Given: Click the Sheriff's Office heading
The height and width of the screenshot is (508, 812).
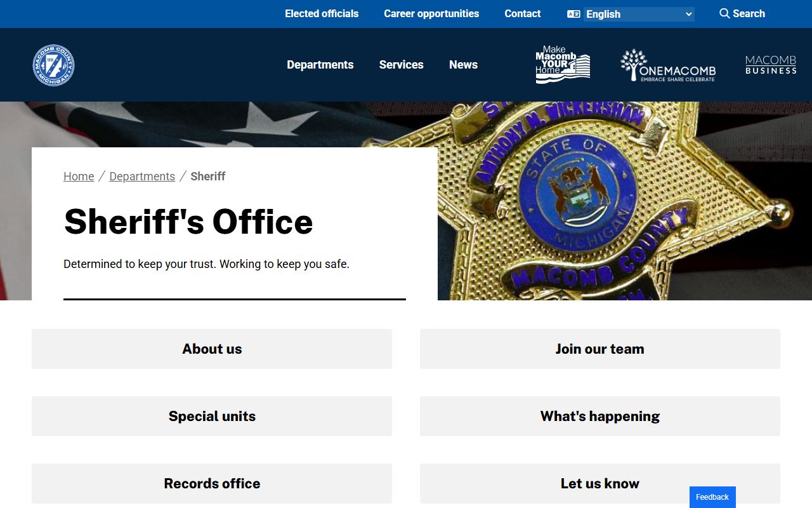Looking at the screenshot, I should [x=188, y=222].
